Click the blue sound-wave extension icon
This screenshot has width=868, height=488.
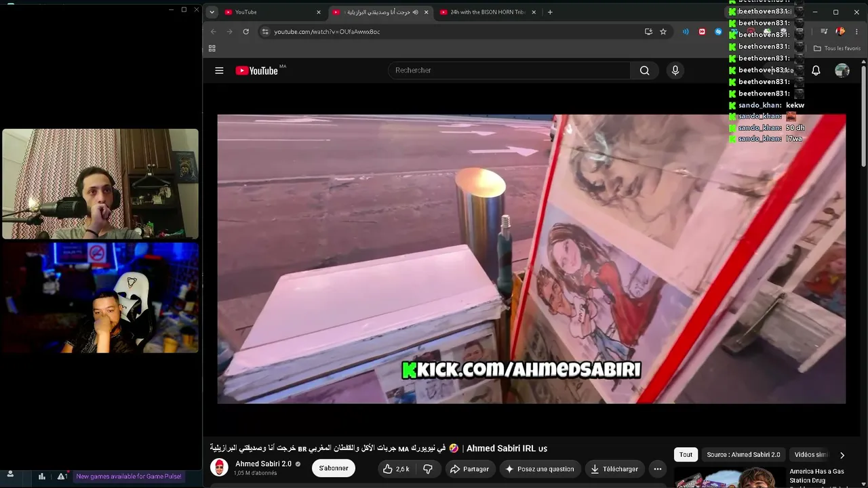coord(686,31)
